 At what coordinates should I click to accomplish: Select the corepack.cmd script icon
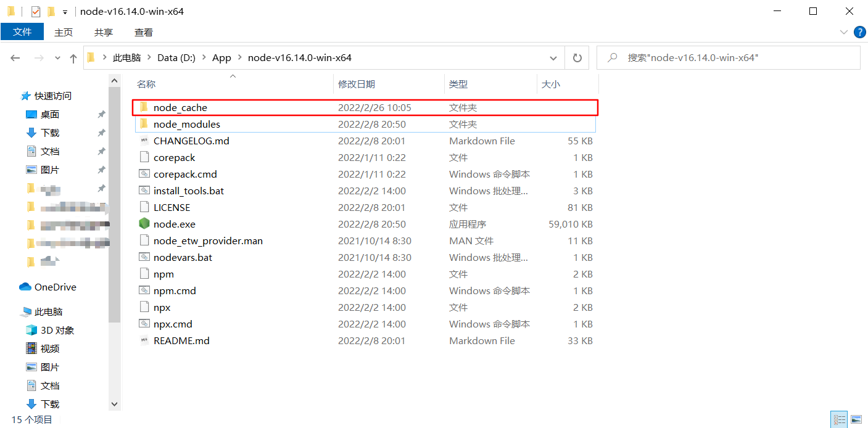[144, 174]
